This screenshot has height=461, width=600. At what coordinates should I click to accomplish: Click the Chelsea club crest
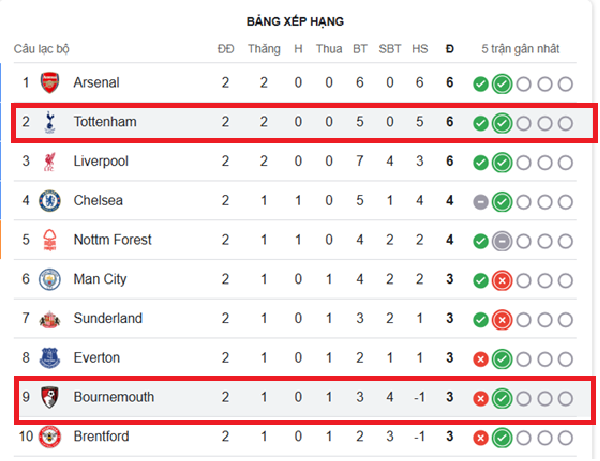[x=50, y=200]
